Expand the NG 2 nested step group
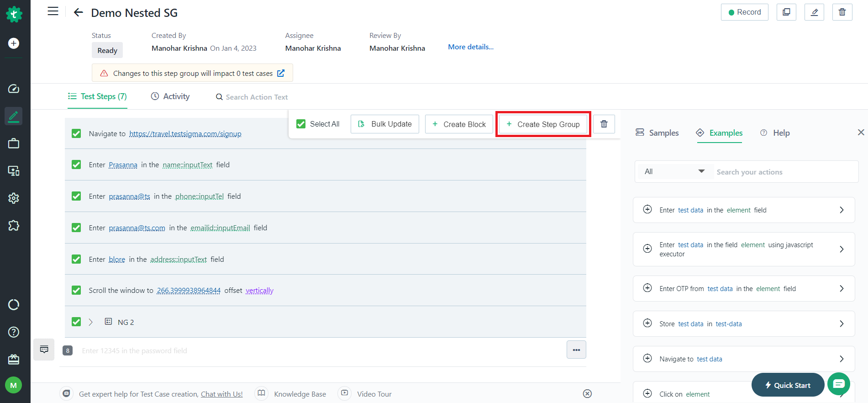The width and height of the screenshot is (868, 403). [90, 322]
